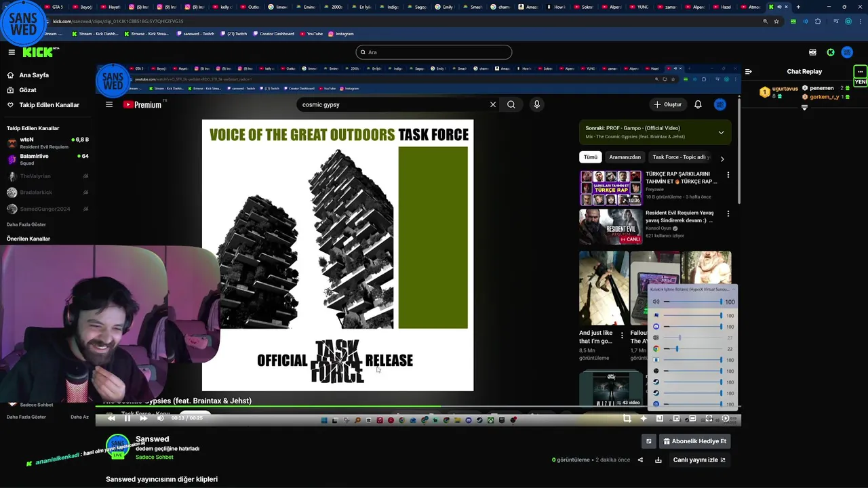Open SamedGungor2024 offline channel
868x488 pixels.
pyautogui.click(x=47, y=209)
